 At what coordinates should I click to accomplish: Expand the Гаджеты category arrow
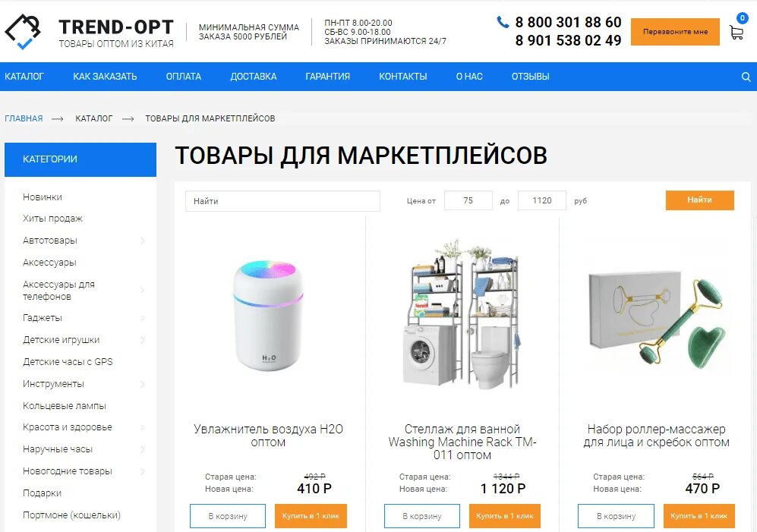pyautogui.click(x=143, y=318)
